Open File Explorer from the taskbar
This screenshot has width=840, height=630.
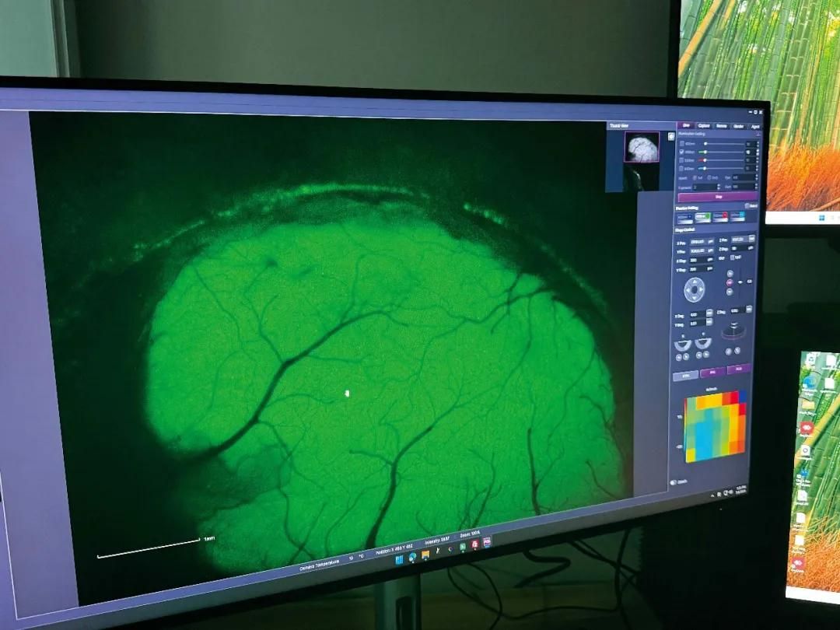point(425,555)
